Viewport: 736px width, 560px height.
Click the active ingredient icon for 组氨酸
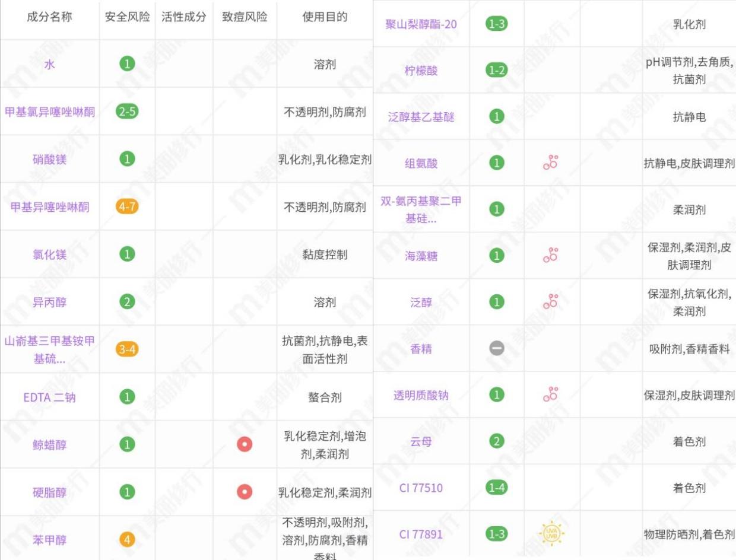point(551,163)
